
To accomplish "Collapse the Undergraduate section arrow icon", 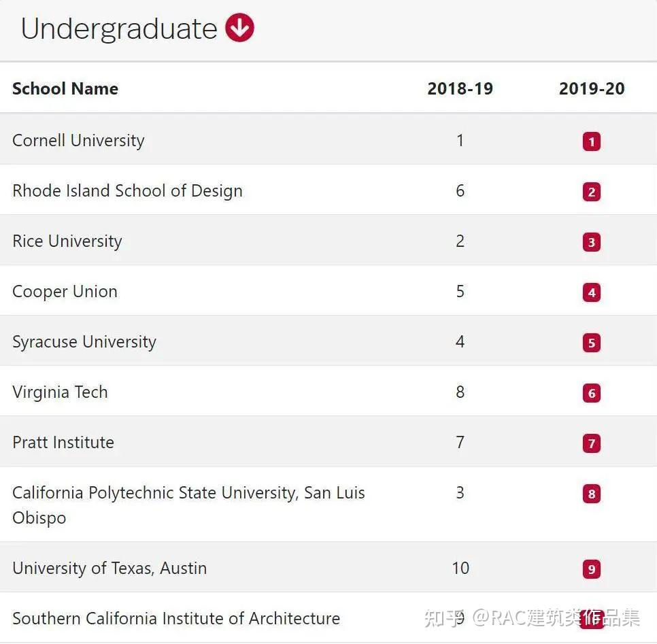I will 239,29.
